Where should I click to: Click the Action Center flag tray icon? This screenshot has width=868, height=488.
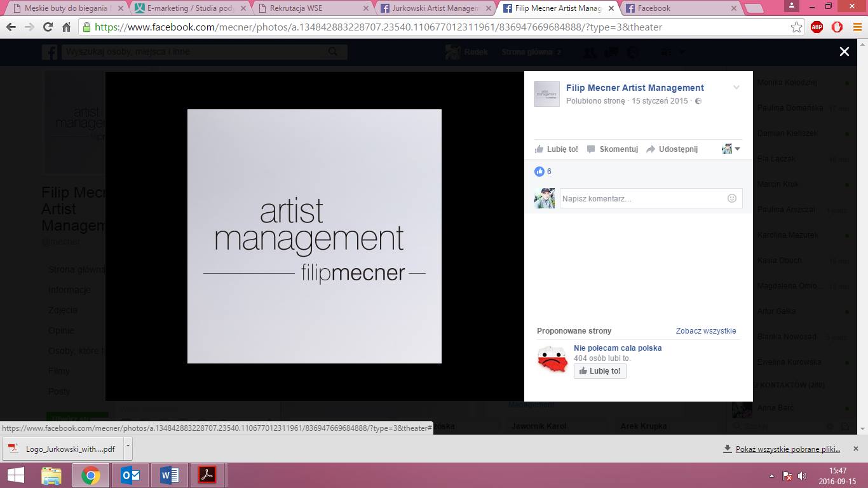point(787,476)
